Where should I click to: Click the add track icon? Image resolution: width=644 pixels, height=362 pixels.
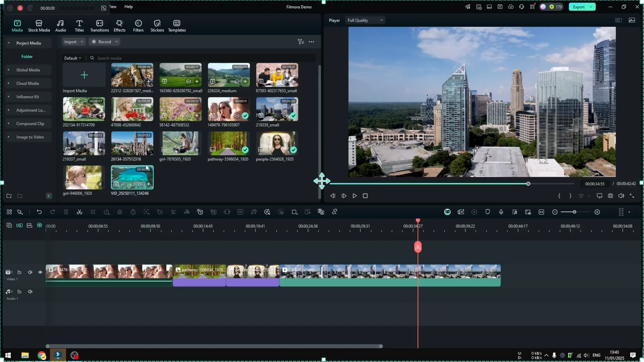[x=9, y=225]
